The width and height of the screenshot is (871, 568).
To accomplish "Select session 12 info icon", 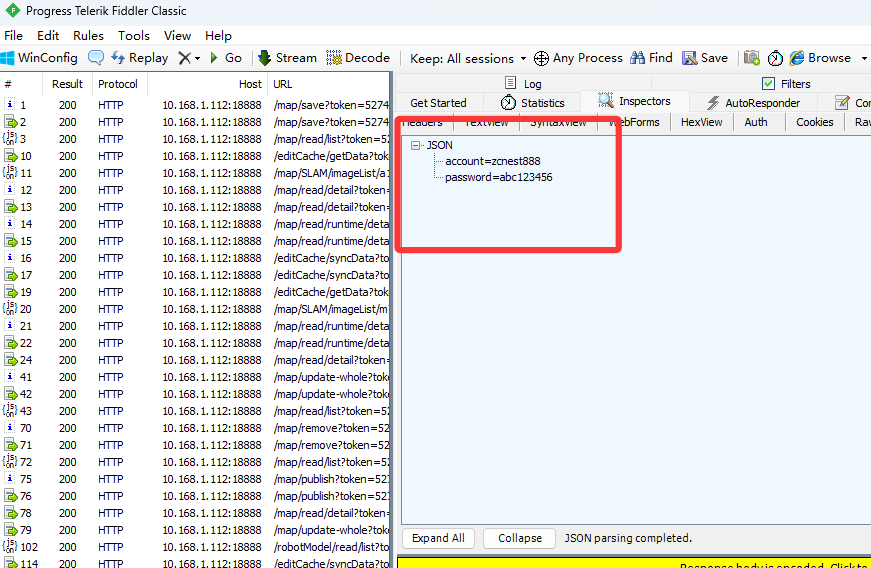I will [10, 190].
